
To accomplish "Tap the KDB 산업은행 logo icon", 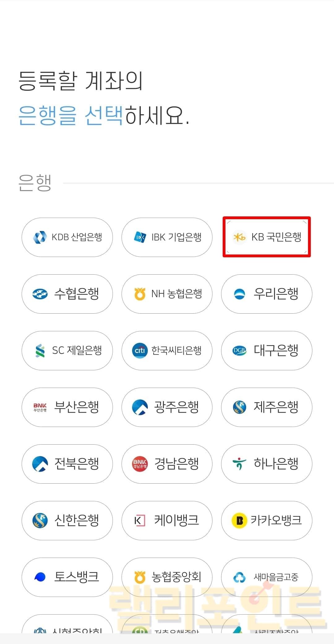I will click(x=40, y=237).
